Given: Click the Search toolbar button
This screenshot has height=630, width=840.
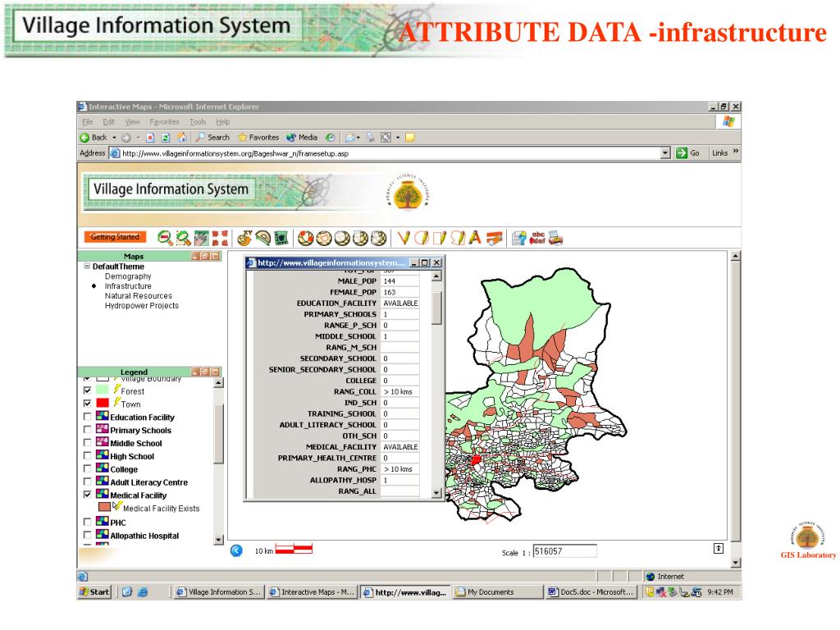Looking at the screenshot, I should click(x=212, y=138).
